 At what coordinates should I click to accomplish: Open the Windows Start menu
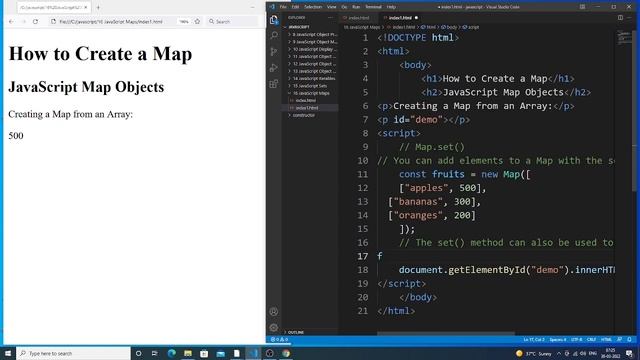tap(8, 353)
